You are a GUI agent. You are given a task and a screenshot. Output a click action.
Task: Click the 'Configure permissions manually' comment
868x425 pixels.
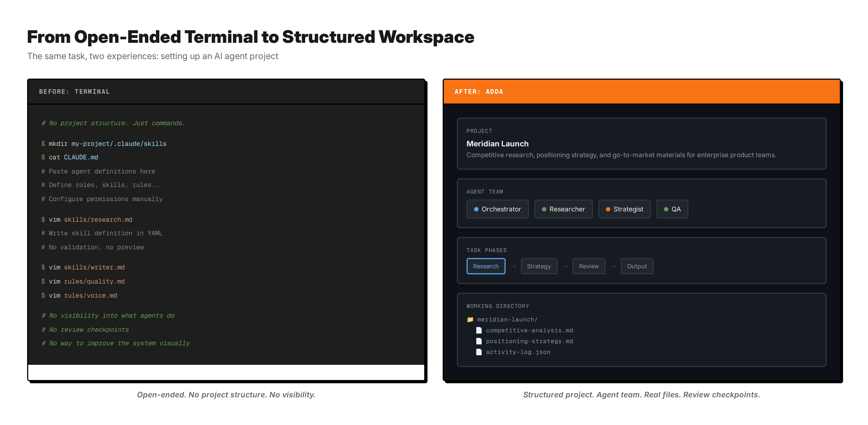coord(102,199)
